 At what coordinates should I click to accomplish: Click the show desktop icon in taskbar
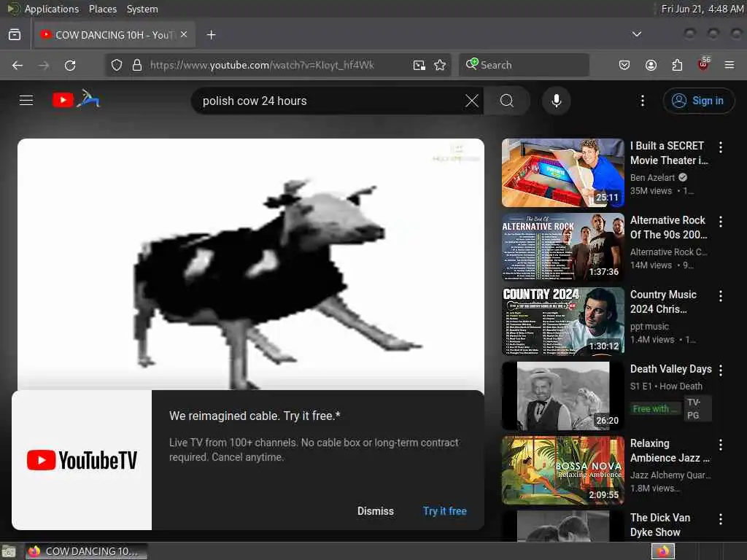coord(9,552)
